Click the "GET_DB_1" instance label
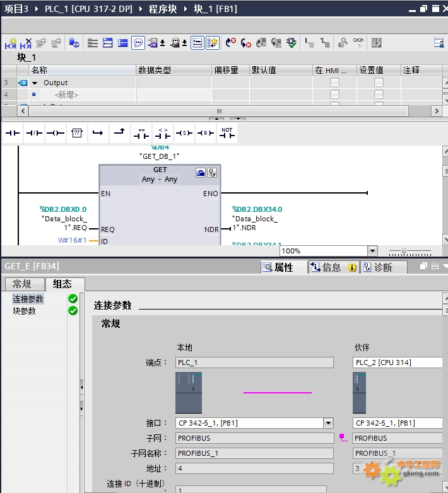 [160, 156]
